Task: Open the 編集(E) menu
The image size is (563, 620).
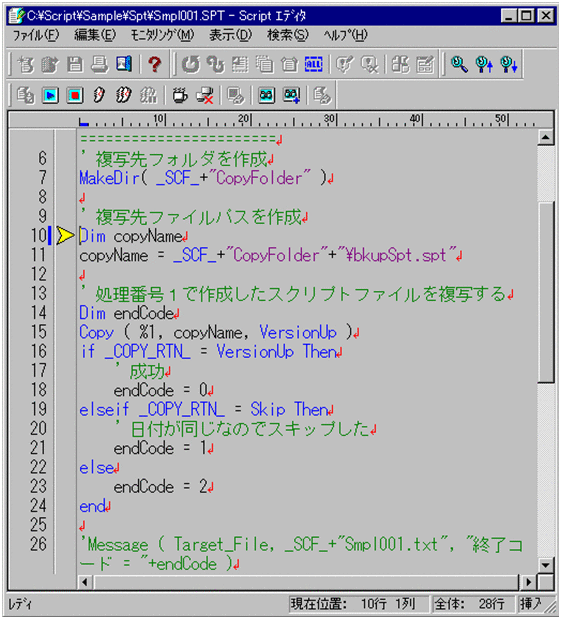Action: pos(95,36)
